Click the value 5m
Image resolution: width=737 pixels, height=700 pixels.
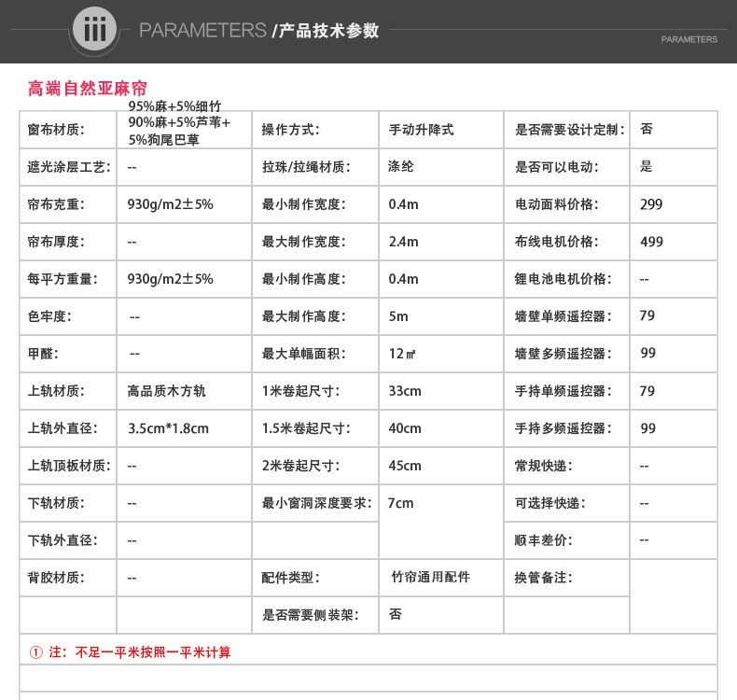pos(398,316)
